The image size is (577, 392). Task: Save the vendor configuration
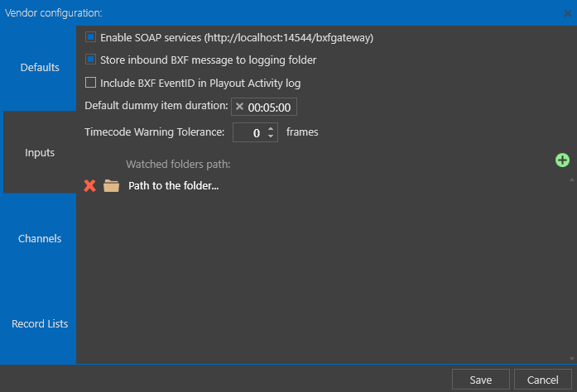tap(481, 380)
